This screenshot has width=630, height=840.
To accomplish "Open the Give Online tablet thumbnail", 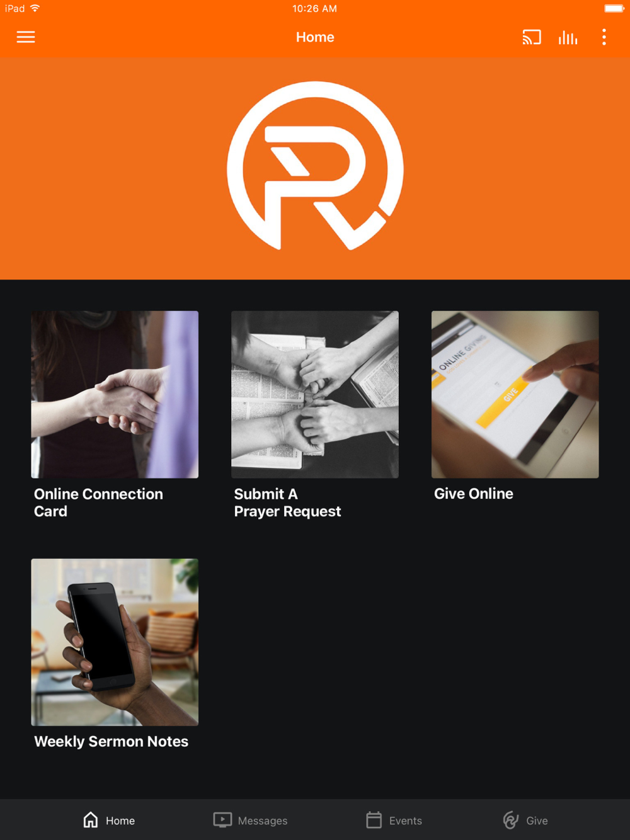I will (x=515, y=394).
